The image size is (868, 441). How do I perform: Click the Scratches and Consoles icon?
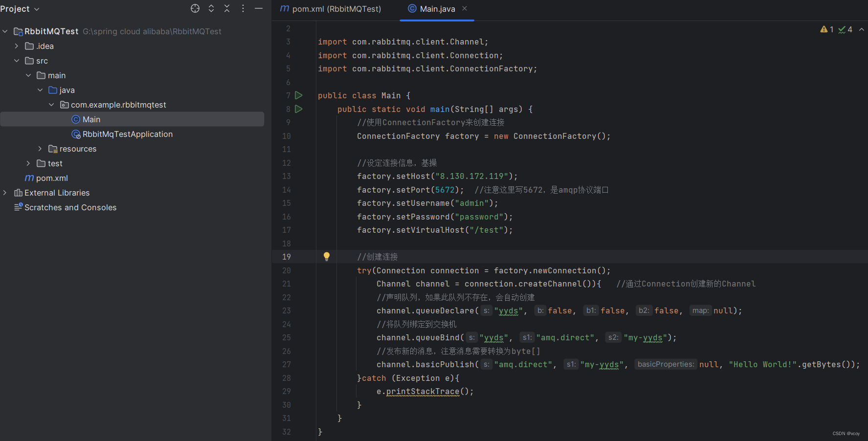pos(18,207)
